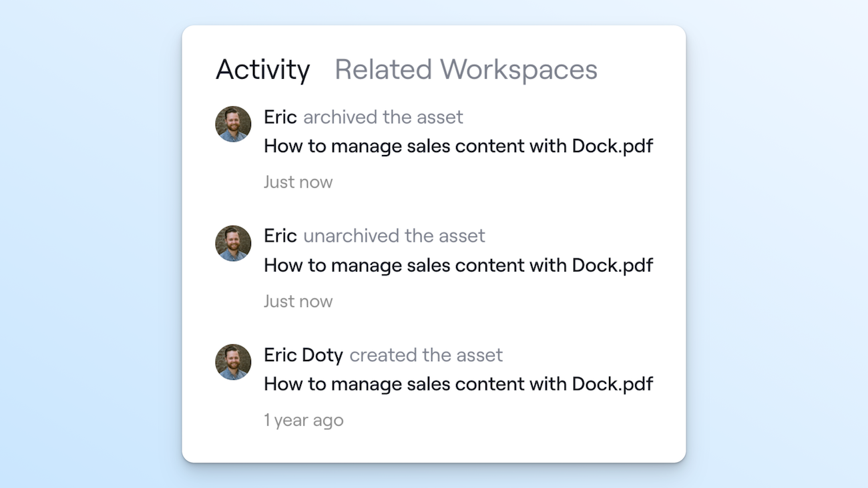Click the "unarchived the asset" action text
Image resolution: width=868 pixels, height=488 pixels.
(x=394, y=236)
